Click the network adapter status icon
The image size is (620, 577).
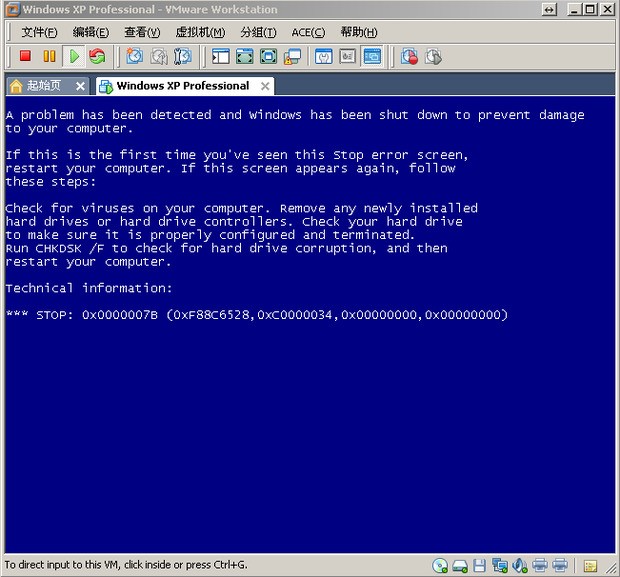[x=500, y=566]
